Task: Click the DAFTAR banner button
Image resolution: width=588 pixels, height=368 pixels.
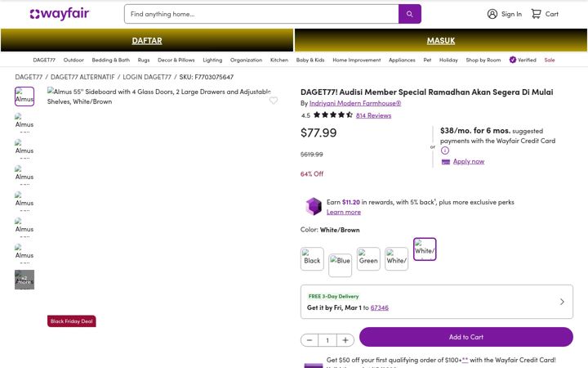Action: (x=147, y=40)
